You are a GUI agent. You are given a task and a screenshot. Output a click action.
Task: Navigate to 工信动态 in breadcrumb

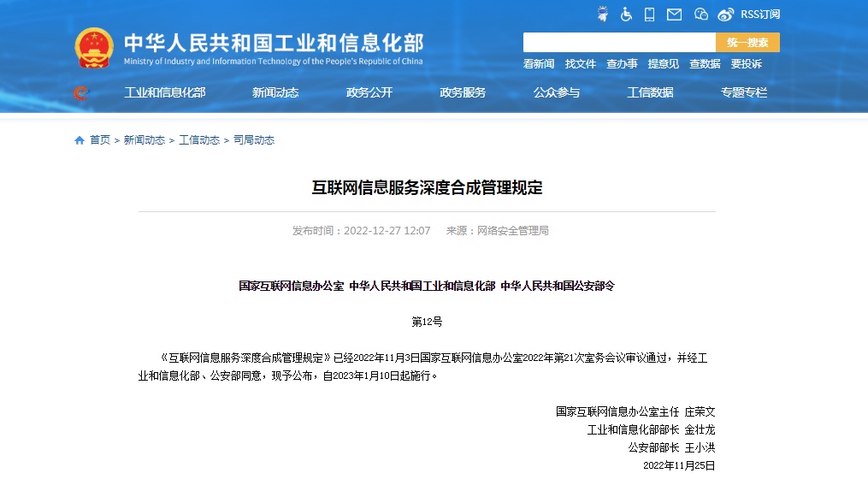point(199,140)
